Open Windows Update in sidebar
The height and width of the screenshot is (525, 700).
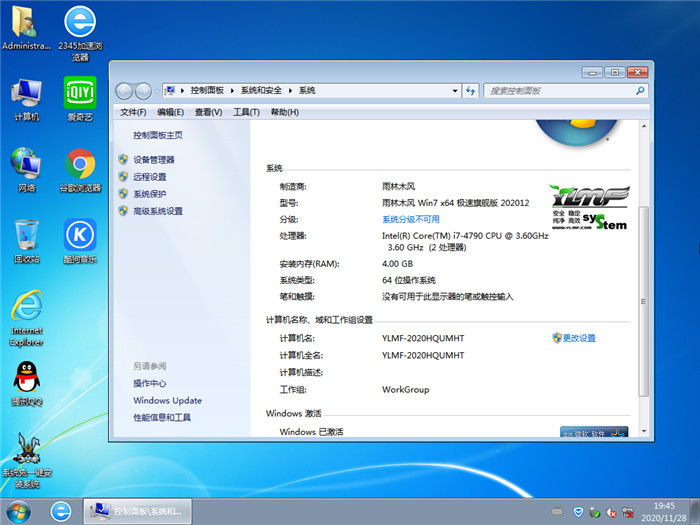167,400
